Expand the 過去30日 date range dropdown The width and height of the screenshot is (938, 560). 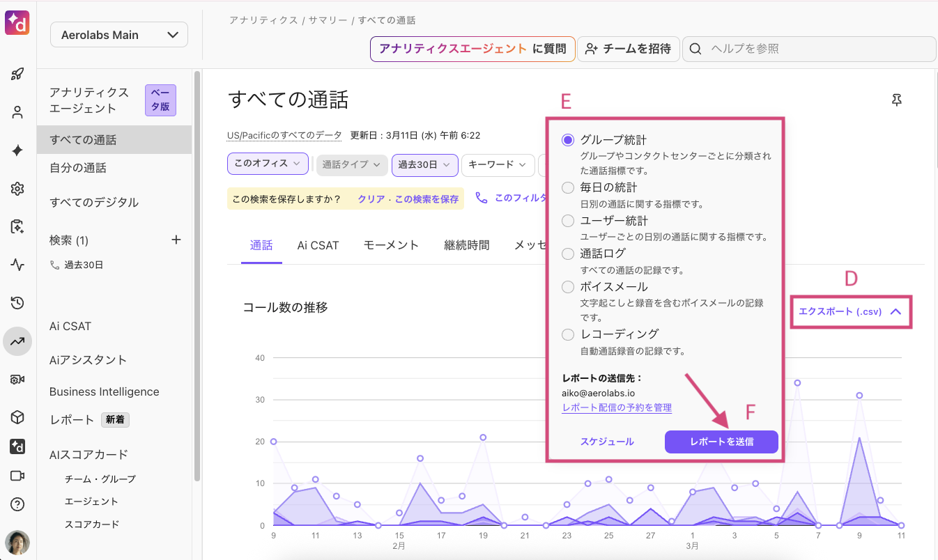click(x=424, y=165)
